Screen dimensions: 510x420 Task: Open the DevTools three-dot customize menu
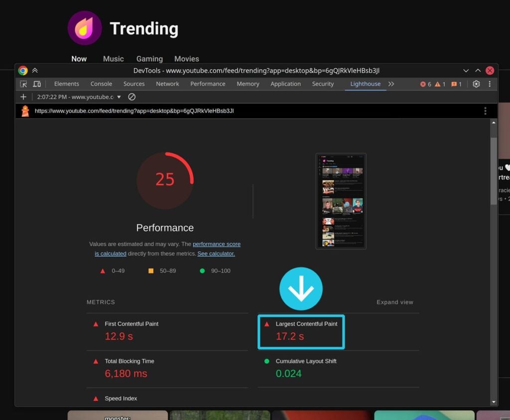490,84
